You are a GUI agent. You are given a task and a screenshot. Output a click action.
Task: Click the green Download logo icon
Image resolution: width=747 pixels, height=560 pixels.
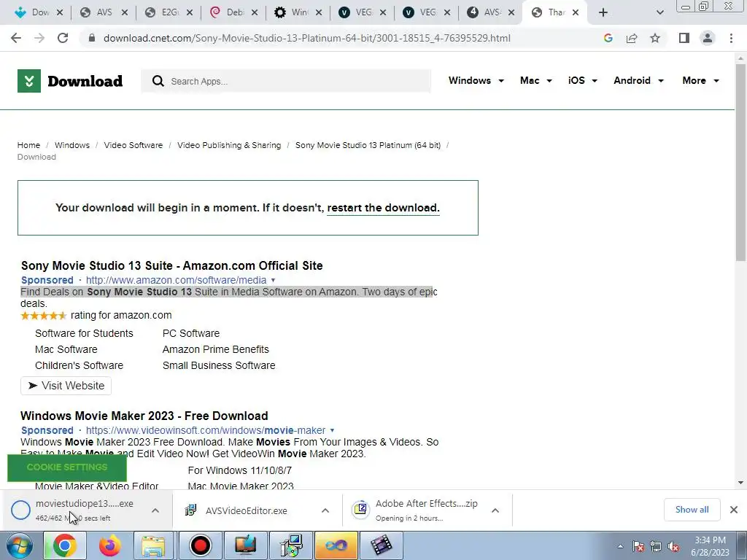click(x=29, y=81)
